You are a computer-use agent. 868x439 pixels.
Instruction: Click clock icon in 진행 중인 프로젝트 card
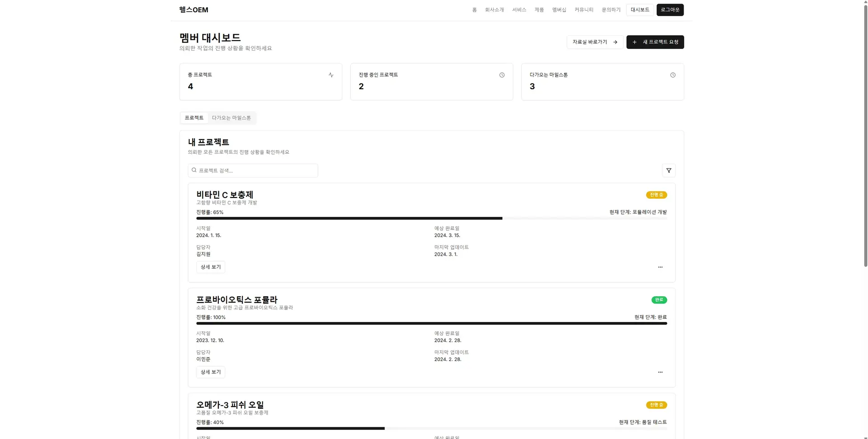502,75
